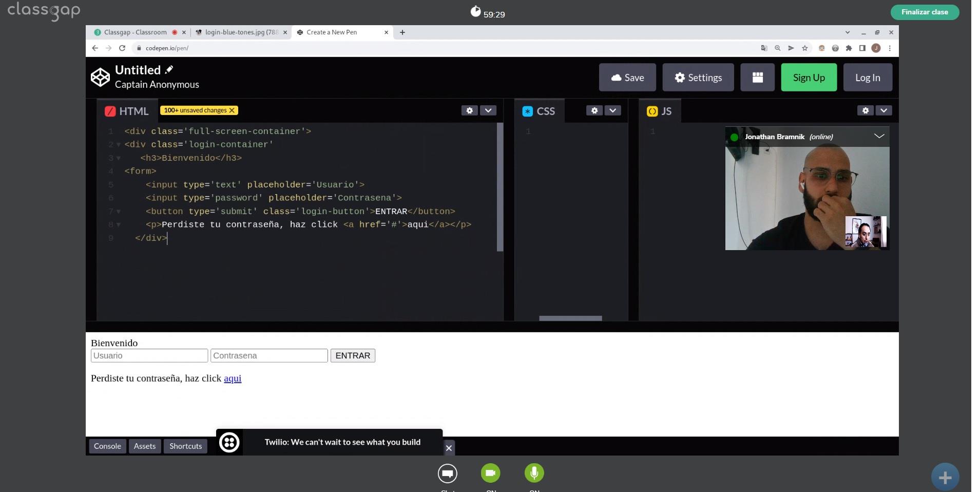Open the Classgap chat icon

click(447, 473)
